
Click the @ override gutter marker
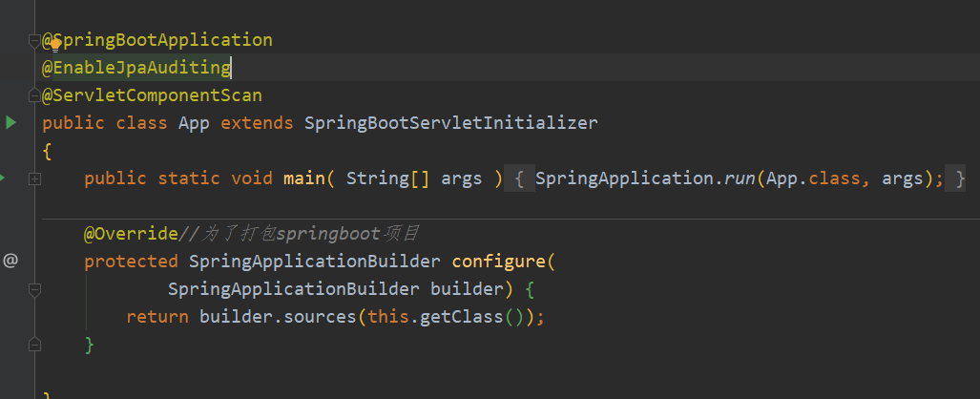coord(10,260)
